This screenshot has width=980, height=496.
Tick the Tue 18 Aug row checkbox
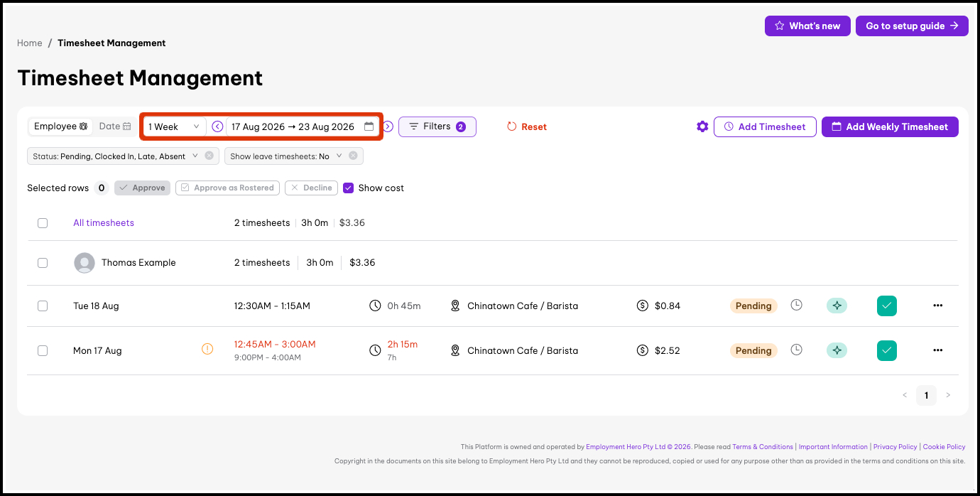tap(43, 306)
